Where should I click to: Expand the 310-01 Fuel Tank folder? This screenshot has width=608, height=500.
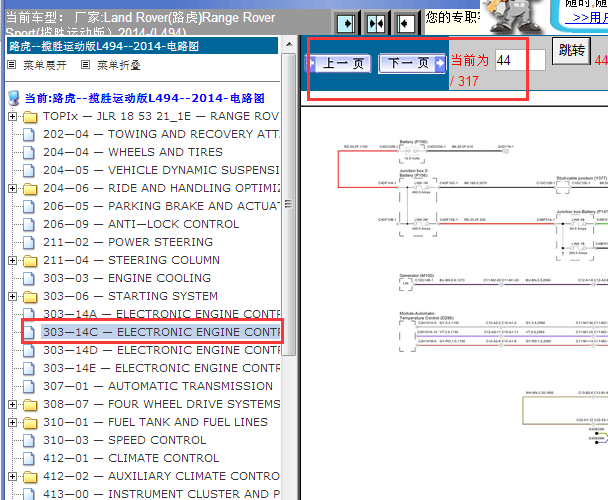click(12, 422)
